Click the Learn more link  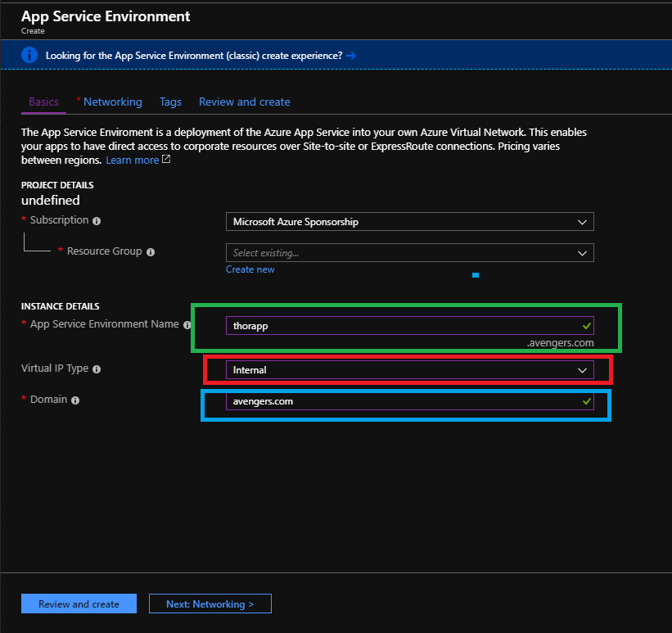tap(132, 160)
